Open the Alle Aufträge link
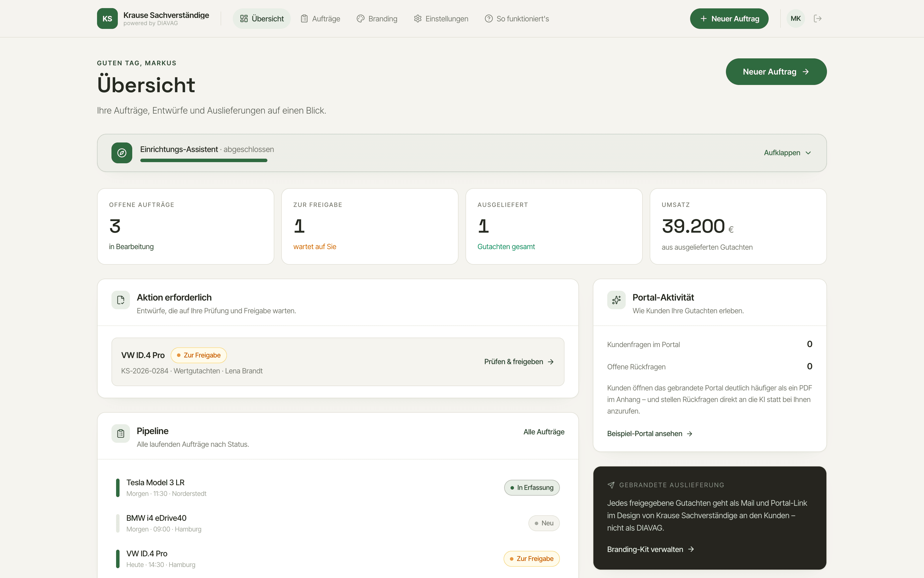 544,432
